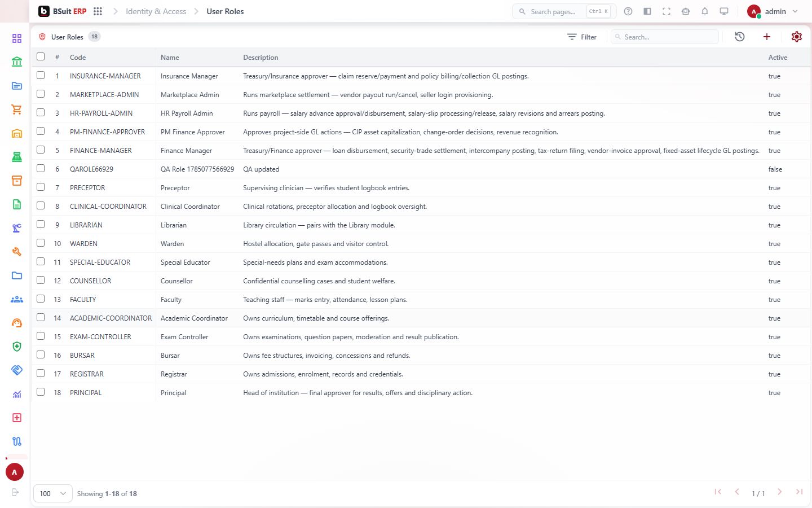This screenshot has height=508, width=812.
Task: Tick the LIBRARIAN row checkbox
Action: click(x=41, y=224)
